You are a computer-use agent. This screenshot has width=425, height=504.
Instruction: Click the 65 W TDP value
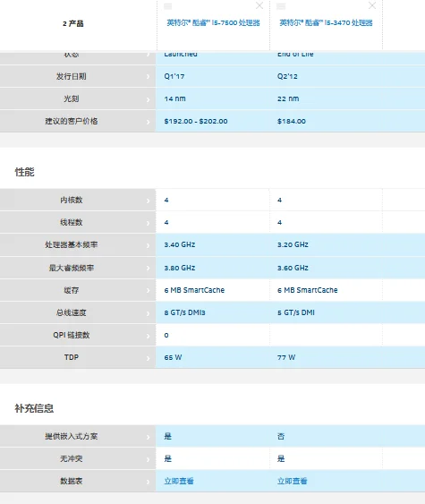[174, 357]
